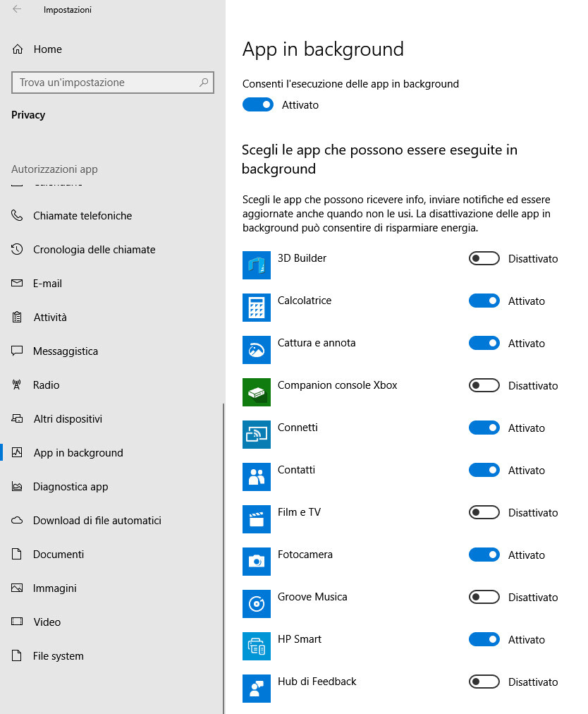Open Chiamate telefoniche privacy settings
The image size is (588, 714).
coord(111,215)
